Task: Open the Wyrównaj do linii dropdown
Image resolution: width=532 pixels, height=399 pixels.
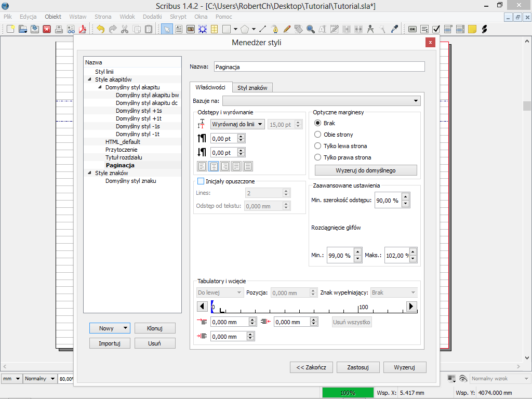Action: point(237,124)
